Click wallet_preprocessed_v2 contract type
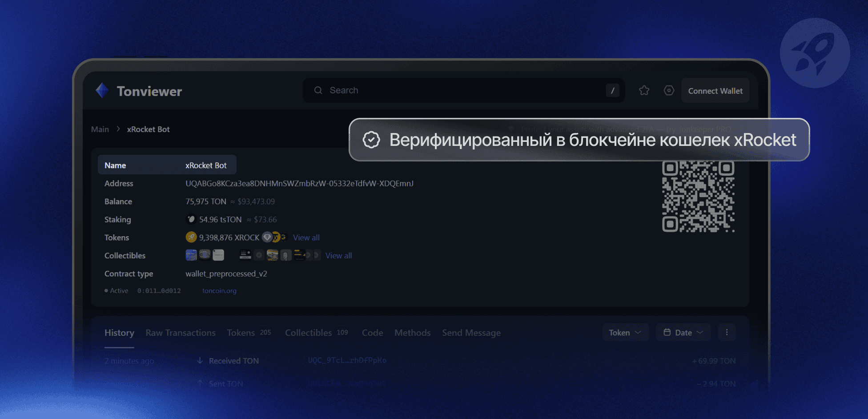The image size is (868, 419). [226, 274]
